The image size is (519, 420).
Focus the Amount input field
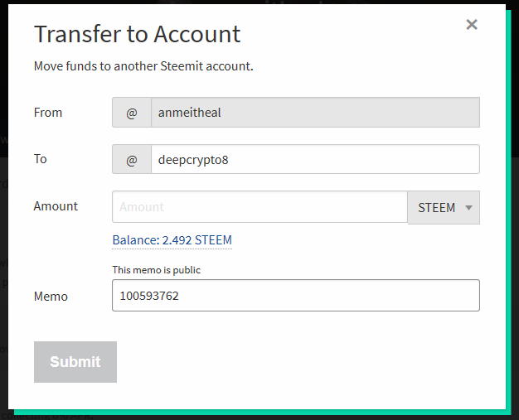pyautogui.click(x=259, y=207)
